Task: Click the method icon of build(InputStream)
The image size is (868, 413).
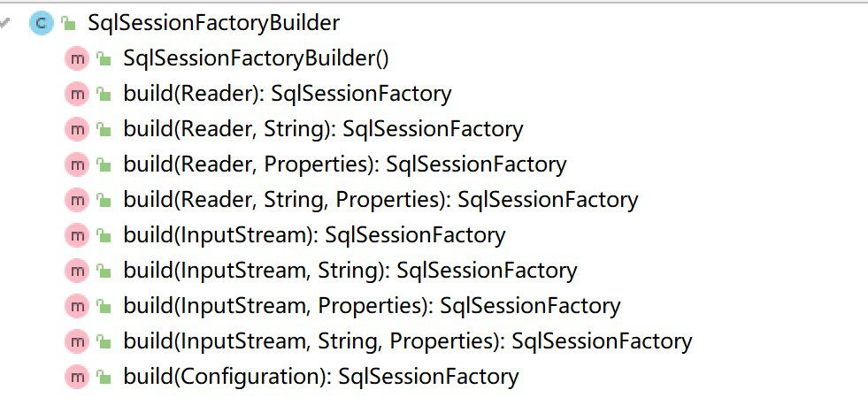Action: pos(77,236)
